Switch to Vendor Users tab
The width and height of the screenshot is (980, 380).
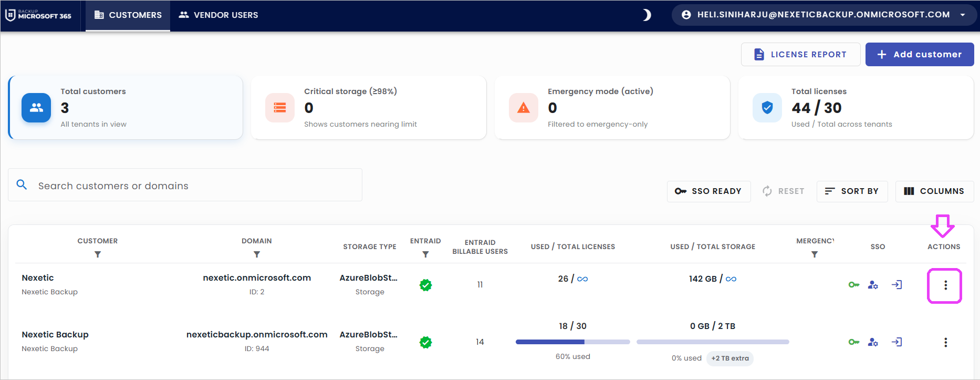pos(218,15)
